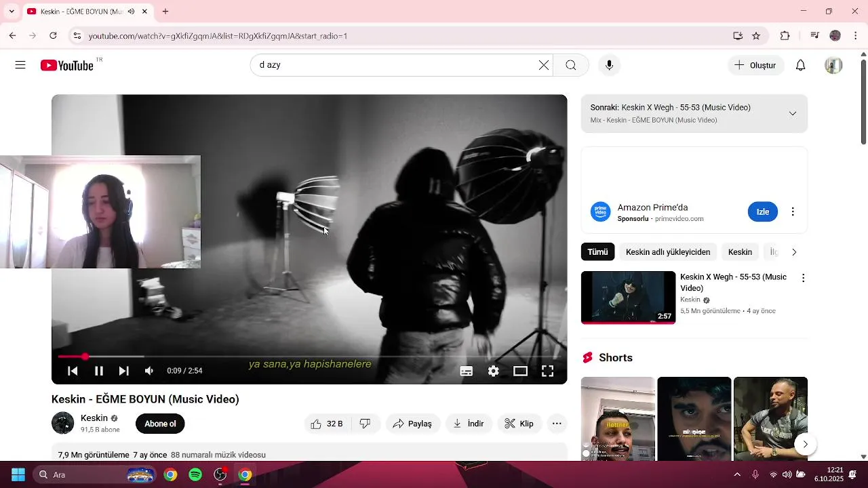Open the Keskin X Wegh 55-53 title

[733, 282]
